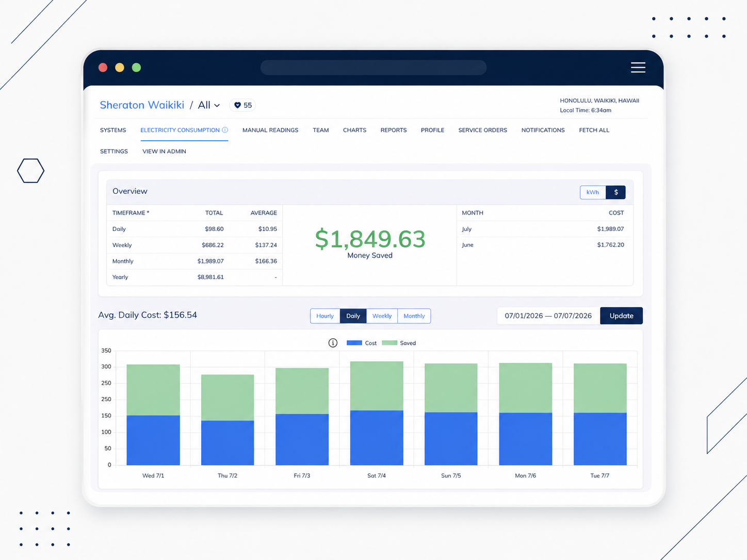The width and height of the screenshot is (747, 560).
Task: Click the browser address bar
Action: (373, 68)
